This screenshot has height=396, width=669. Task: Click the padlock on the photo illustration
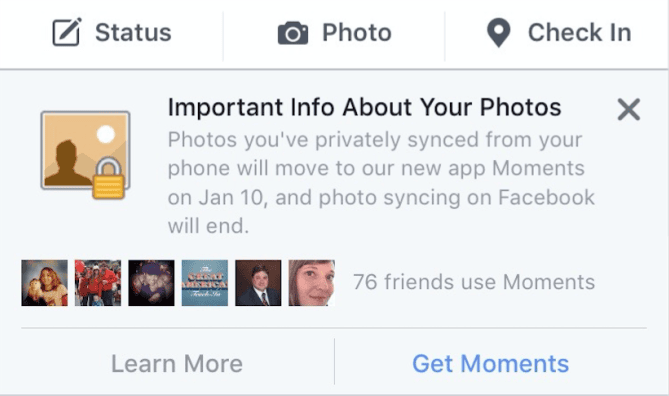pos(108,178)
